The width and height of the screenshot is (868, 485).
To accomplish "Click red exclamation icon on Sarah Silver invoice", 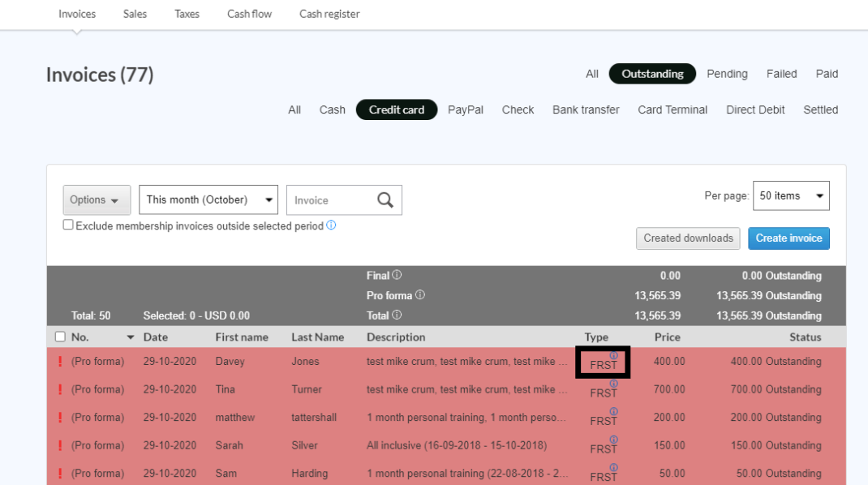I will pyautogui.click(x=60, y=445).
